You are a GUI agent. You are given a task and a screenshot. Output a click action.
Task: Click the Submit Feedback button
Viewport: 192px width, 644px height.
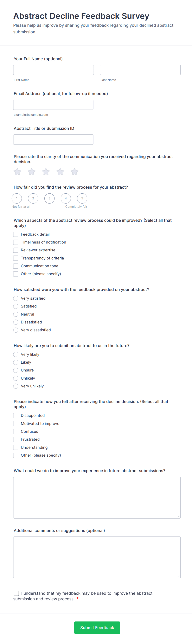pyautogui.click(x=97, y=627)
